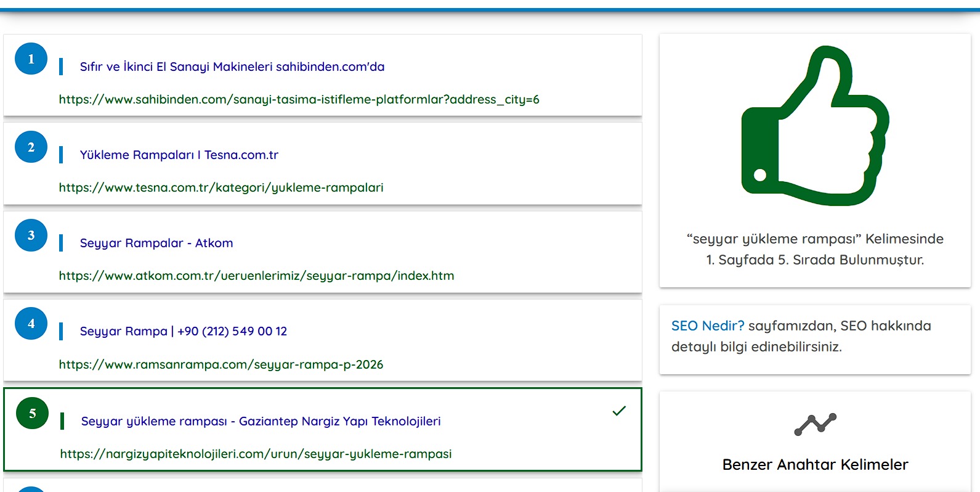Click the number 4 rank badge
Screen dimensions: 980x492
tap(31, 323)
